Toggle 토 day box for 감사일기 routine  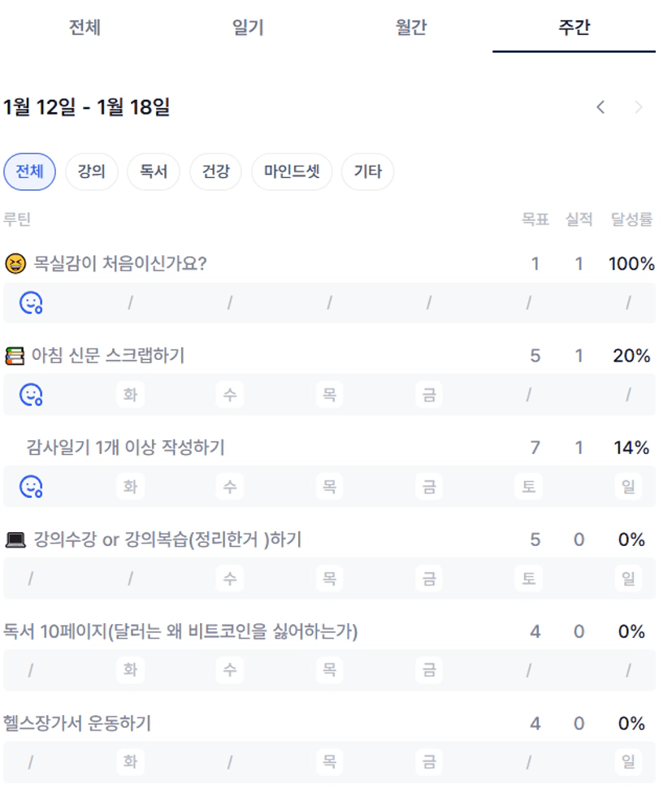(529, 487)
